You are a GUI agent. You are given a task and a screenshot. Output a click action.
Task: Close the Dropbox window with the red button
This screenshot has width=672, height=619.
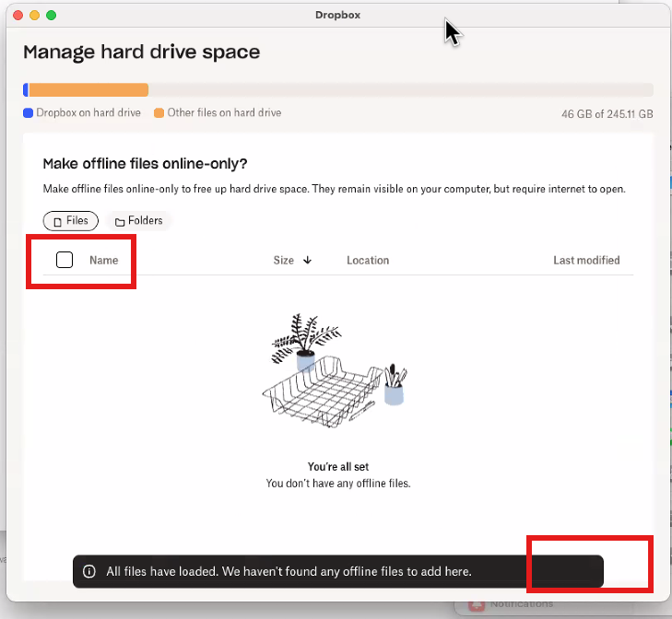point(18,16)
